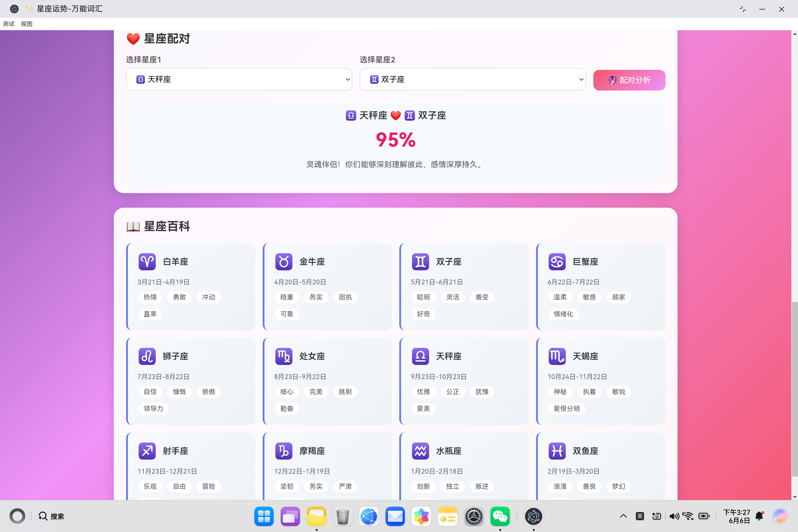Click the Cancer 巨蟹座 symbol icon
The width and height of the screenshot is (798, 532).
coord(557,262)
